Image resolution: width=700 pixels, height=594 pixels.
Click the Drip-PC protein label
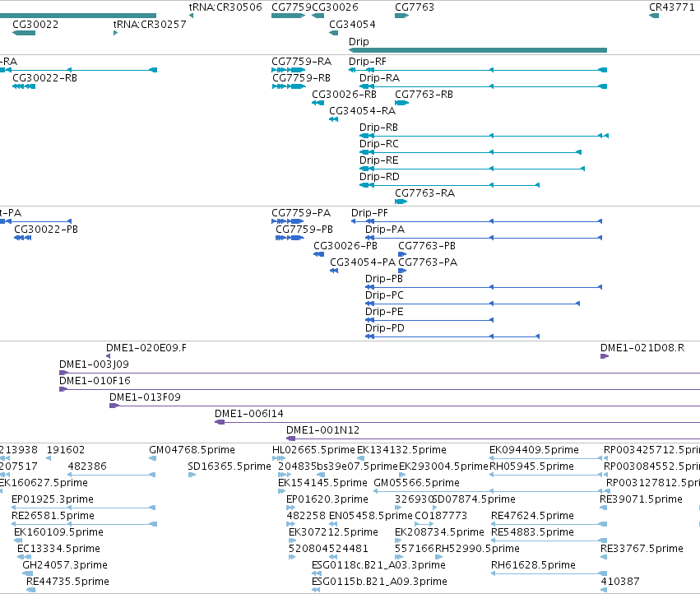(x=384, y=295)
